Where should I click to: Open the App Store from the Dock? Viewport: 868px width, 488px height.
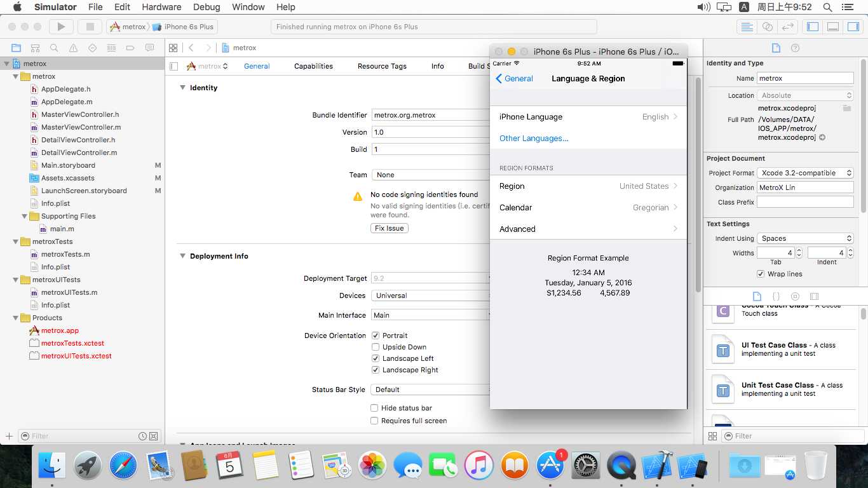coord(550,466)
